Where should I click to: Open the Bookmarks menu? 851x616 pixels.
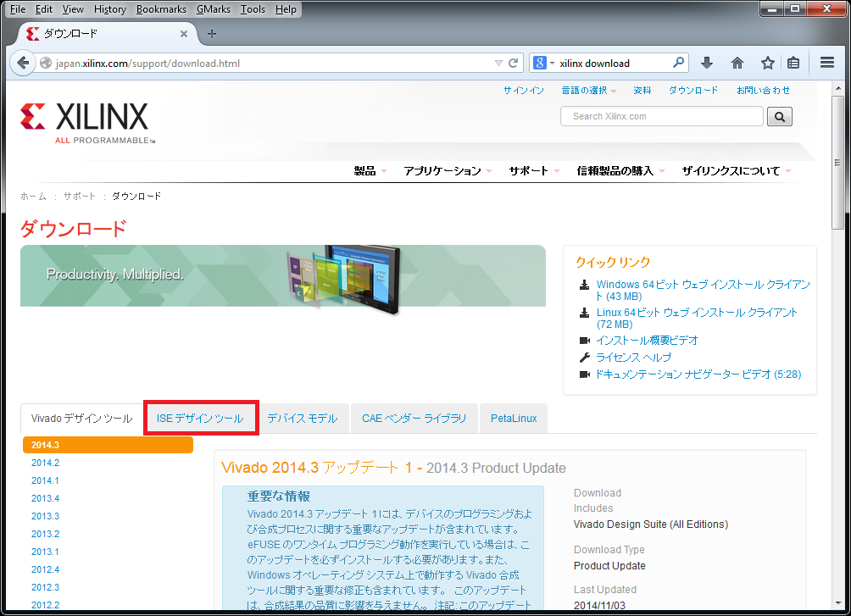(161, 9)
